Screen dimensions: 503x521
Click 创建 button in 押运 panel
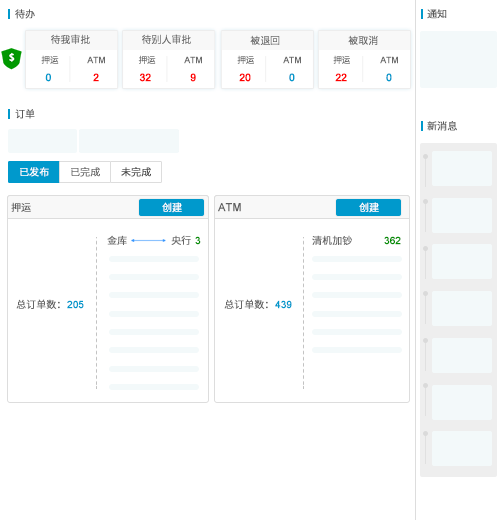[x=171, y=207]
